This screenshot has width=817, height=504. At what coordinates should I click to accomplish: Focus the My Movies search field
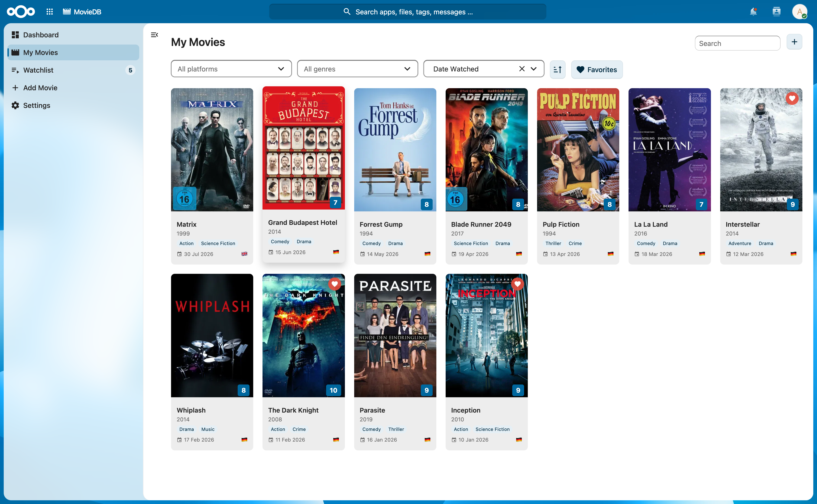737,43
